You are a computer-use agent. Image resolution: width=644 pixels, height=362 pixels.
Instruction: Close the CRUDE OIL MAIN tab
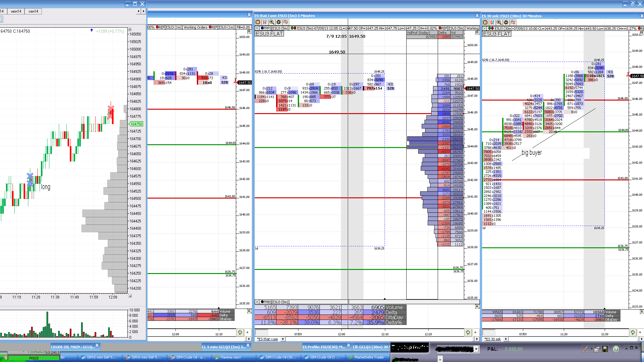coord(97,345)
